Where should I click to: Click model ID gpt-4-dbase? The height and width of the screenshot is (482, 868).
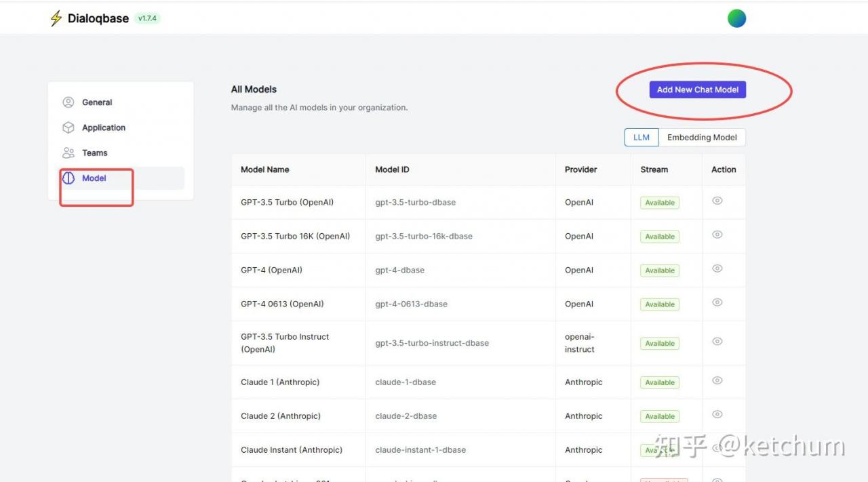(400, 270)
